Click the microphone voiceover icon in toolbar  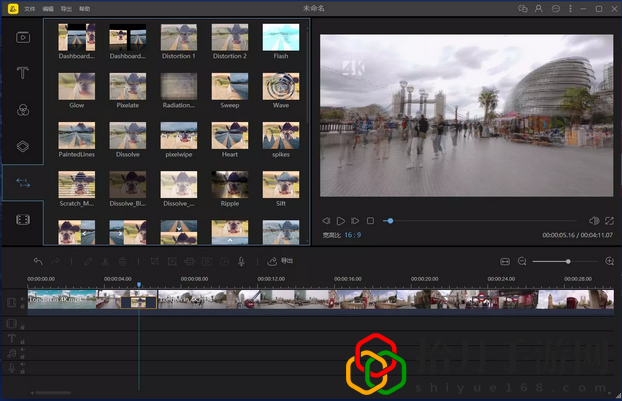click(x=241, y=261)
